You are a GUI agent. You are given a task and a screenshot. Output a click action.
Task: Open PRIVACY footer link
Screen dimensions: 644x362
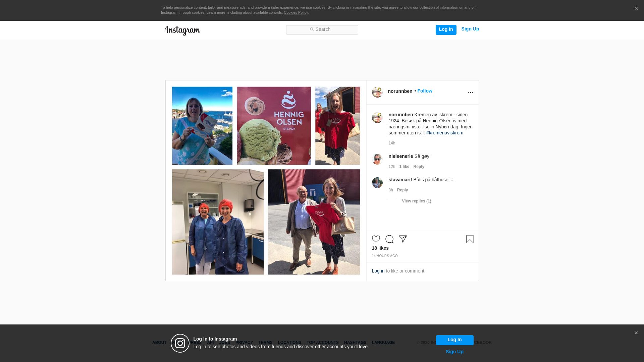(244, 343)
